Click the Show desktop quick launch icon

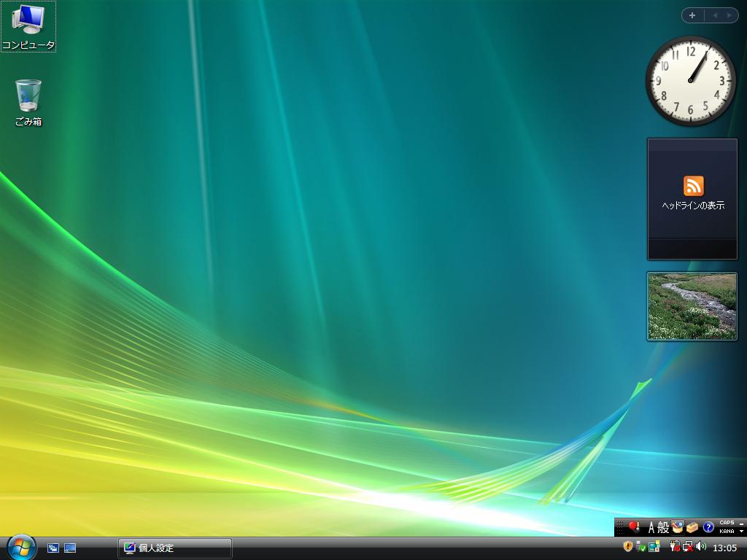point(70,548)
